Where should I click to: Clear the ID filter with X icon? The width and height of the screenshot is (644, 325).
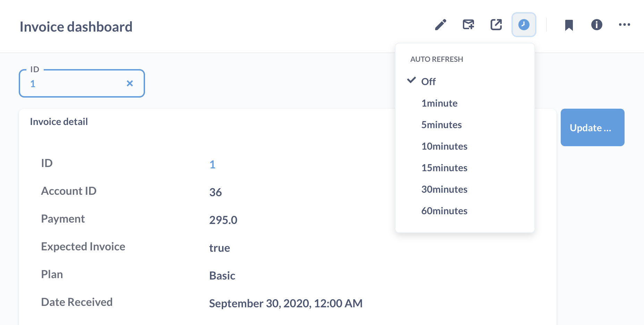tap(130, 83)
